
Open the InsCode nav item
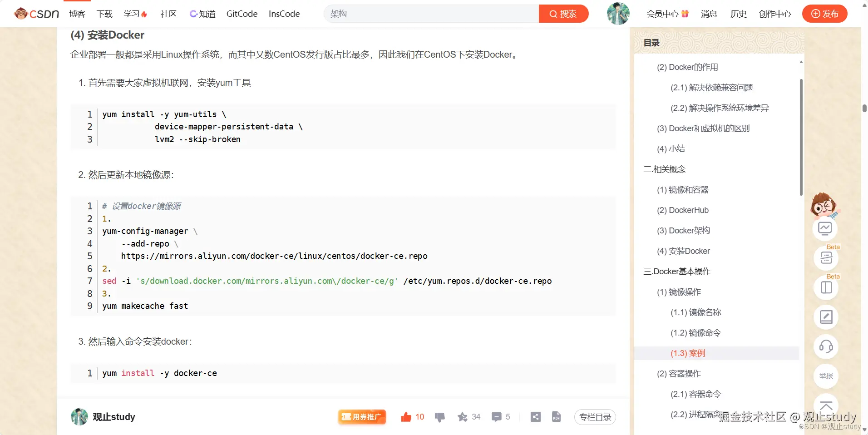point(284,14)
